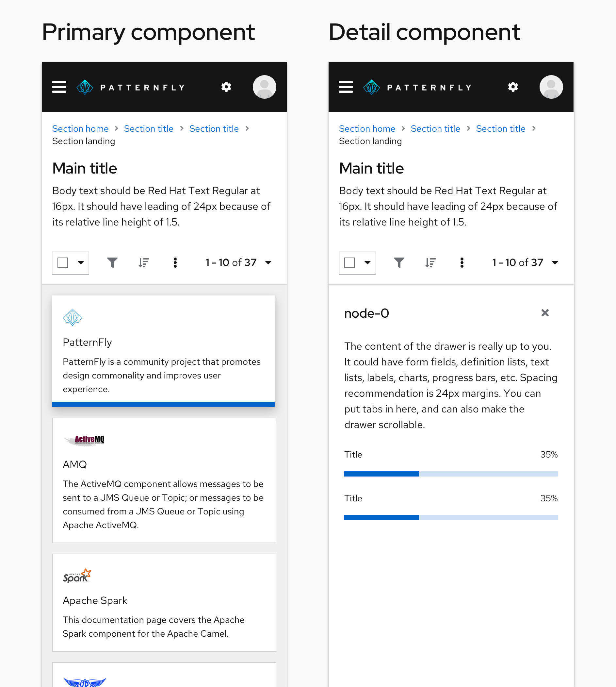Screen dimensions: 616x687
Task: Open settings gear in Primary component
Action: pos(226,87)
